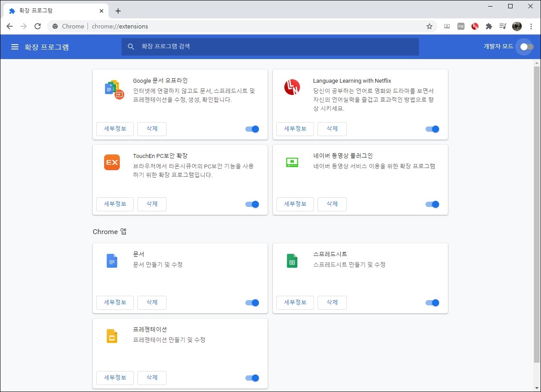
Task: Click the Chrome 앱 section heading
Action: pyautogui.click(x=109, y=231)
